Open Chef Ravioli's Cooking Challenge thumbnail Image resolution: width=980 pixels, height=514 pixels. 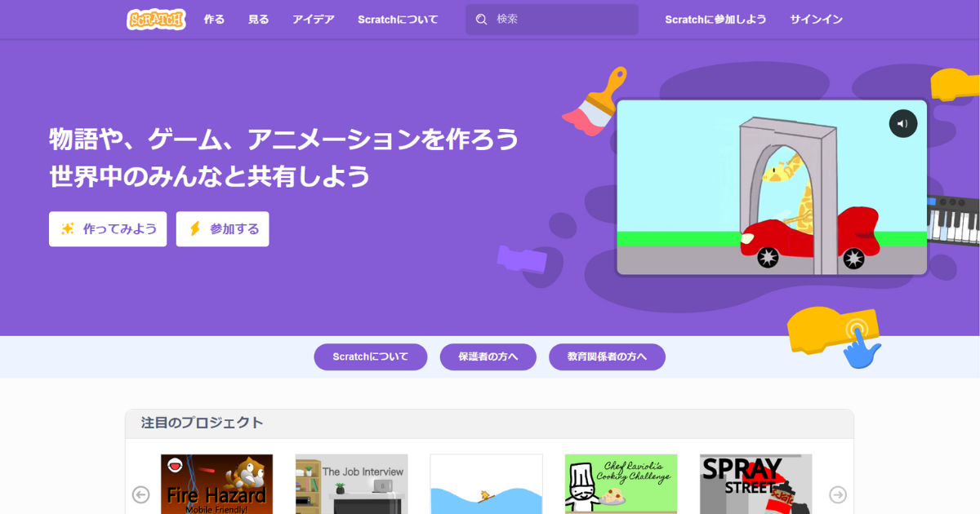(x=621, y=485)
